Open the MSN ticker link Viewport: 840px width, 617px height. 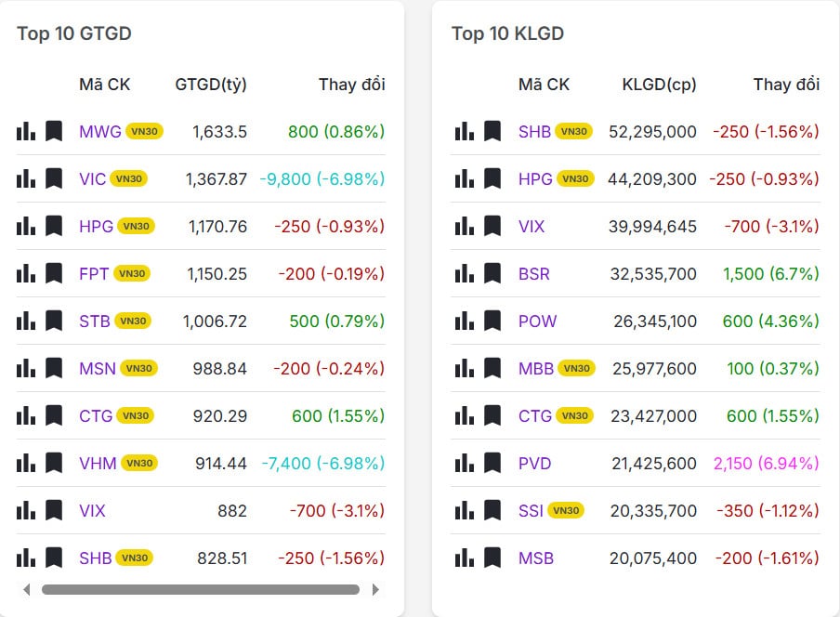(98, 368)
